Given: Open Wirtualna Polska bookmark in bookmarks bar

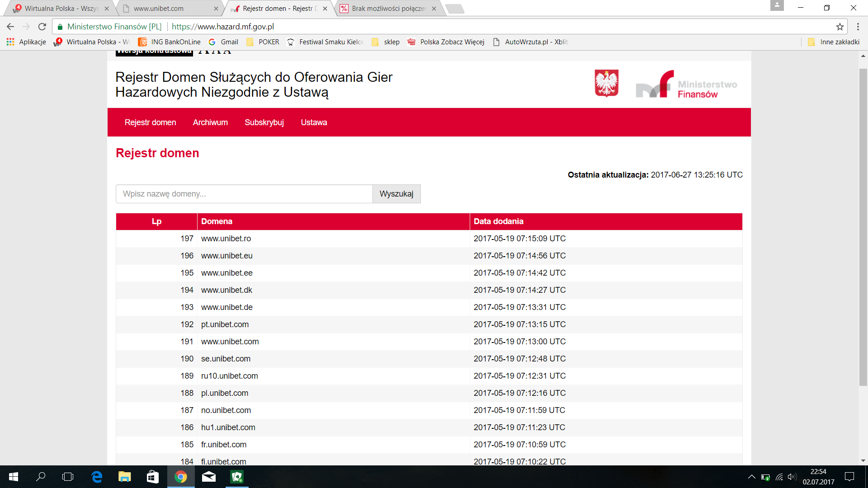Looking at the screenshot, I should tap(91, 42).
